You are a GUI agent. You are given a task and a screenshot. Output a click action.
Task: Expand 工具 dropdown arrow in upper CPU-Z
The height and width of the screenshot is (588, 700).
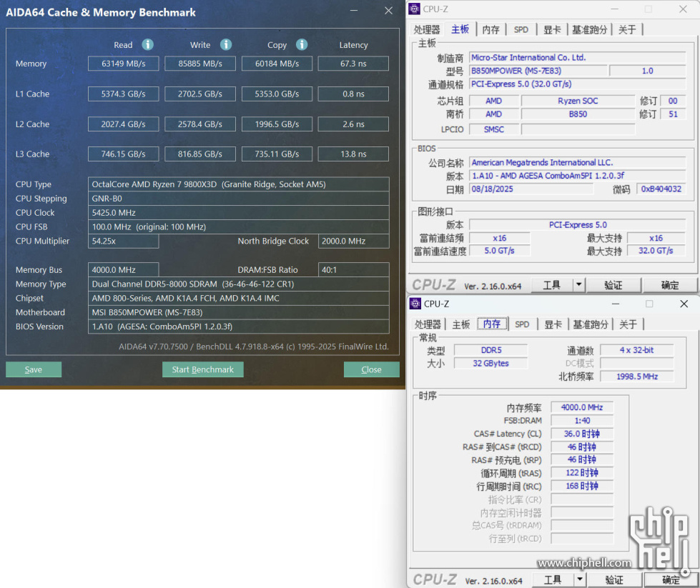tap(578, 285)
